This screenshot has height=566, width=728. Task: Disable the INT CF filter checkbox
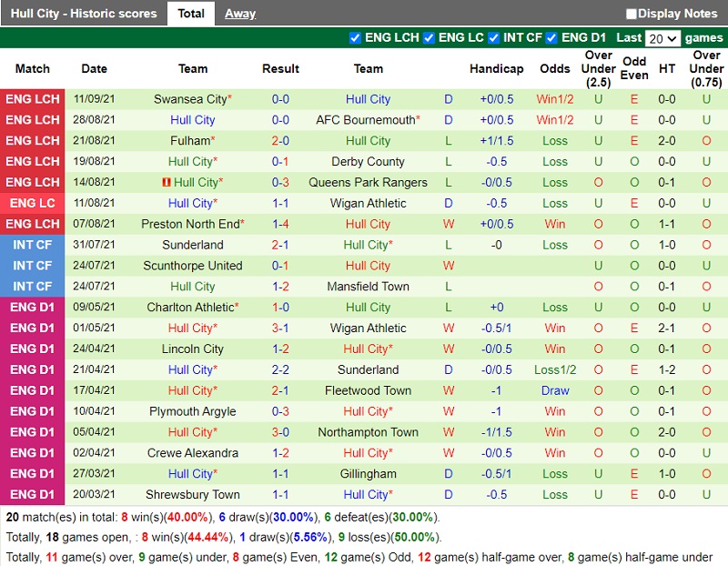point(493,38)
